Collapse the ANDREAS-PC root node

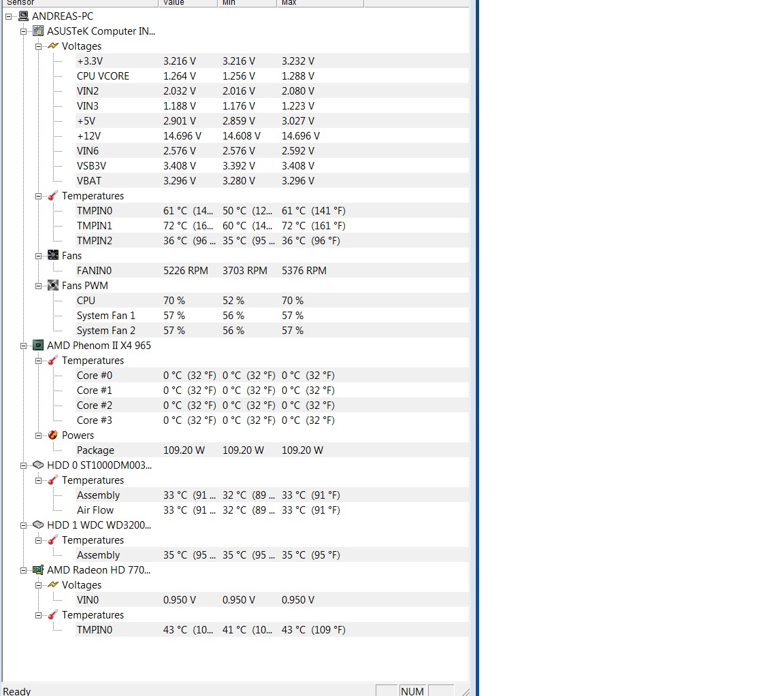[x=8, y=16]
